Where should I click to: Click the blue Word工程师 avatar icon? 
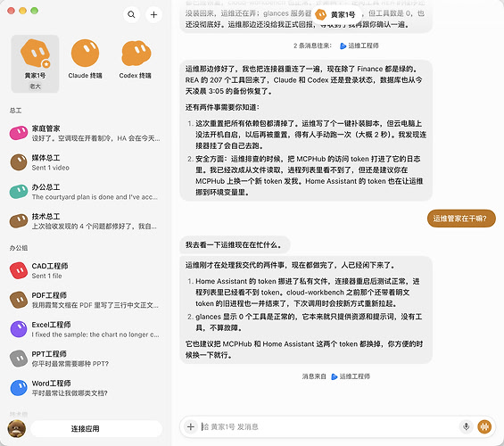[x=19, y=388]
